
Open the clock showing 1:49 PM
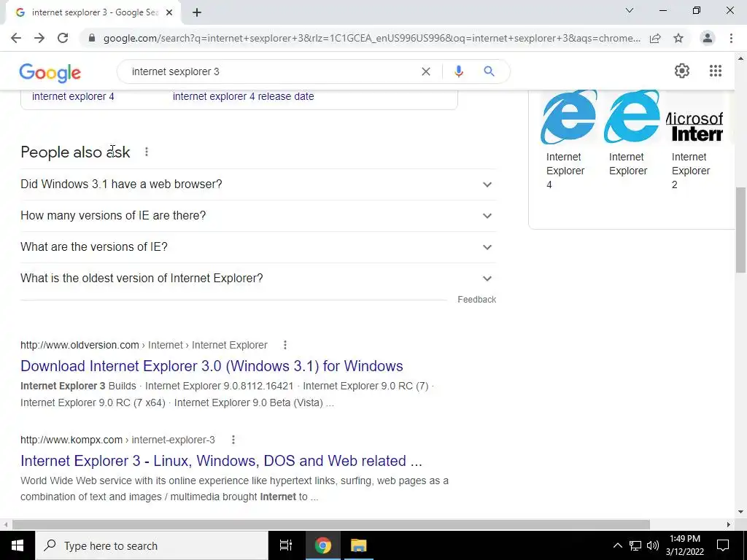684,545
